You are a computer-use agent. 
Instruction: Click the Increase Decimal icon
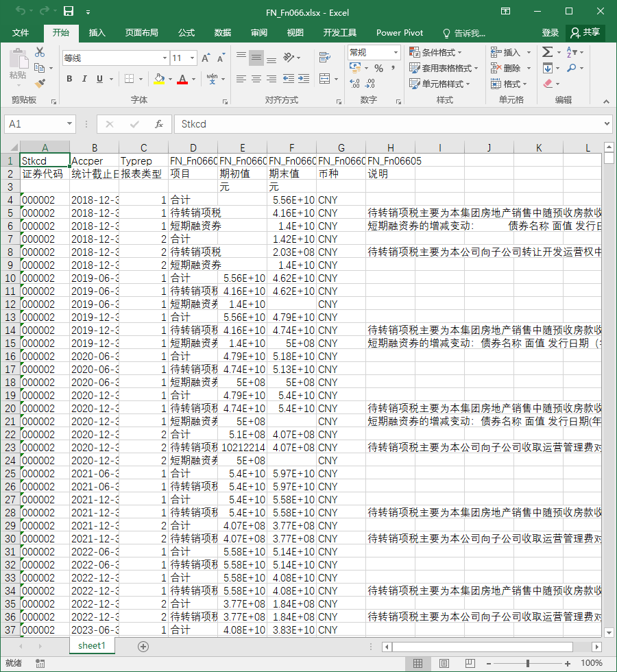pyautogui.click(x=355, y=83)
